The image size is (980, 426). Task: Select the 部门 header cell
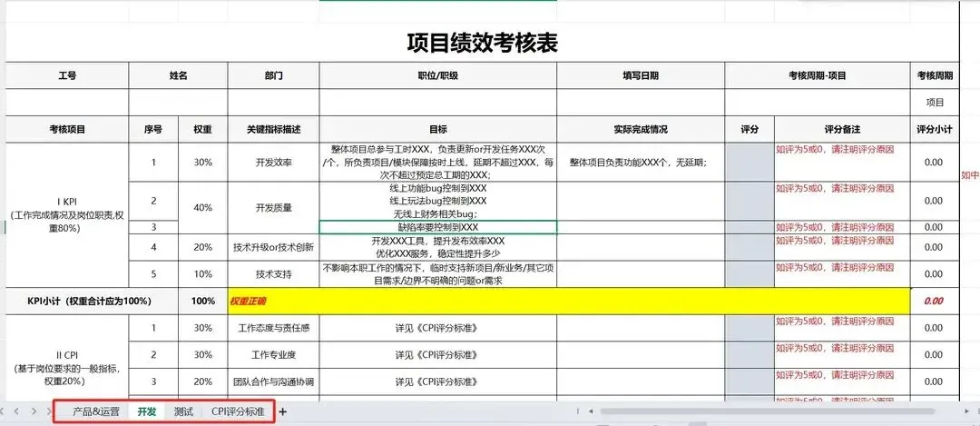(274, 75)
